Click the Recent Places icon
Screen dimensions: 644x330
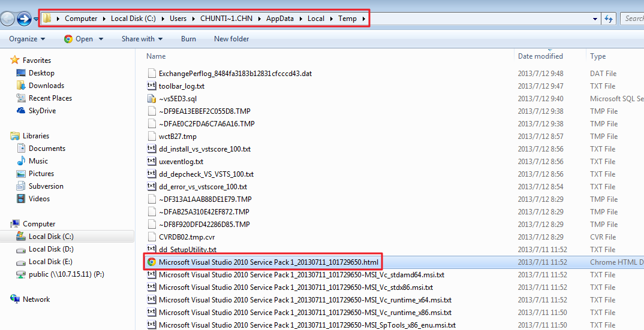pos(21,98)
